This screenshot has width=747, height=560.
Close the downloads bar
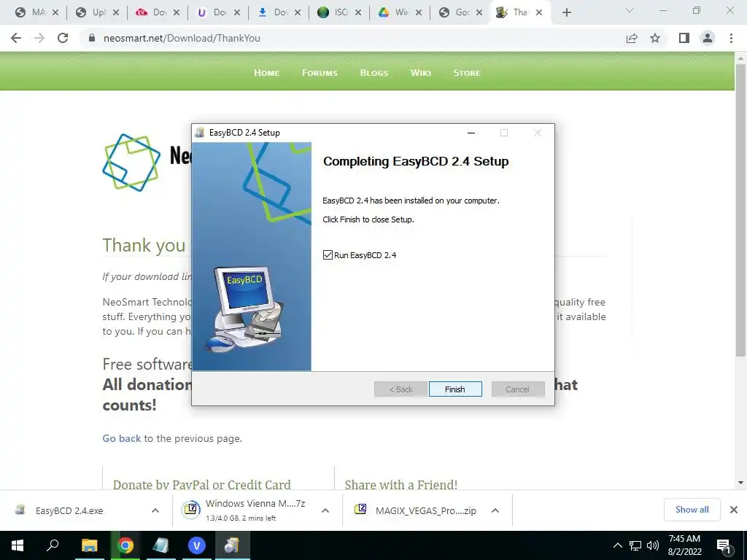(x=734, y=510)
